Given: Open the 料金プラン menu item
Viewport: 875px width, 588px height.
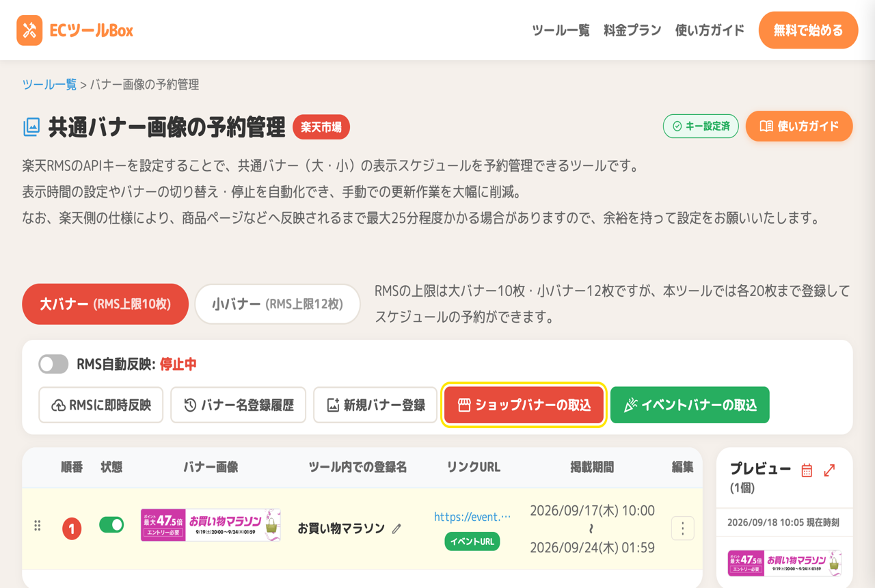Looking at the screenshot, I should point(632,30).
